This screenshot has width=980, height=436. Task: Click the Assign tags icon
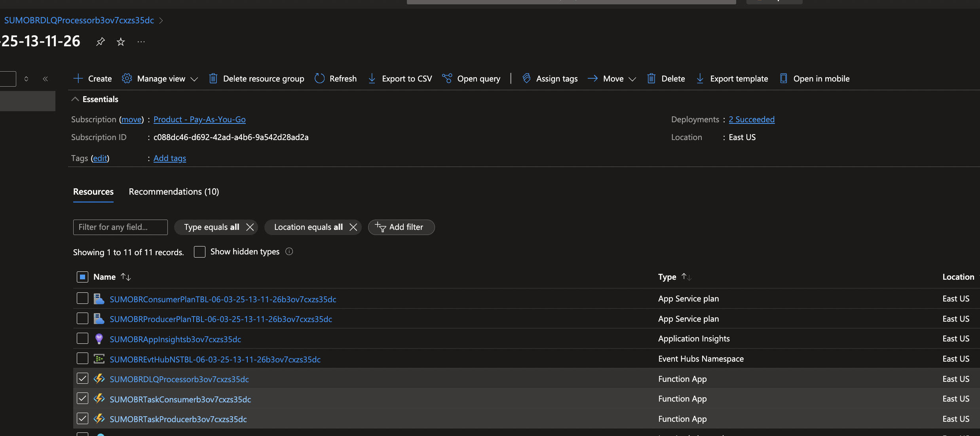tap(526, 78)
